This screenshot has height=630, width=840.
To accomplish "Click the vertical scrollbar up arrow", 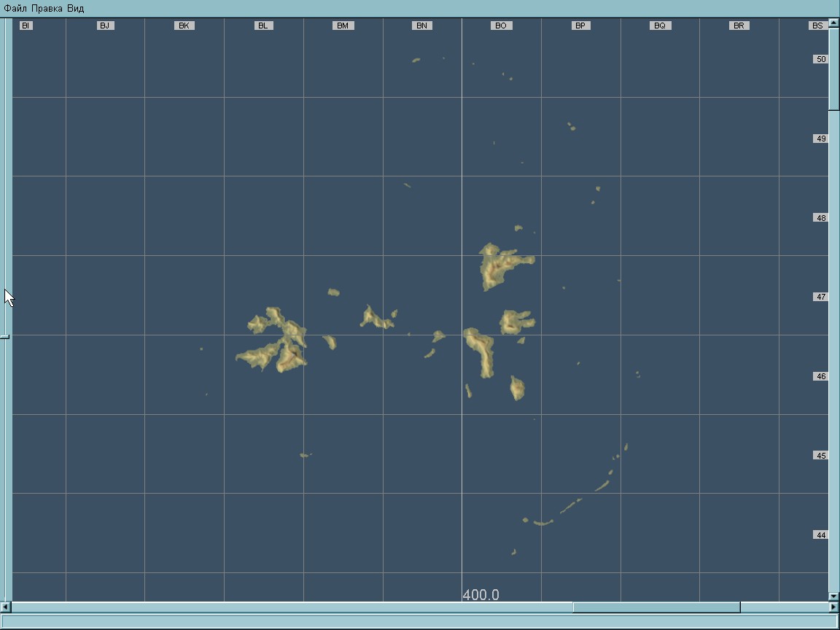I will tap(833, 23).
